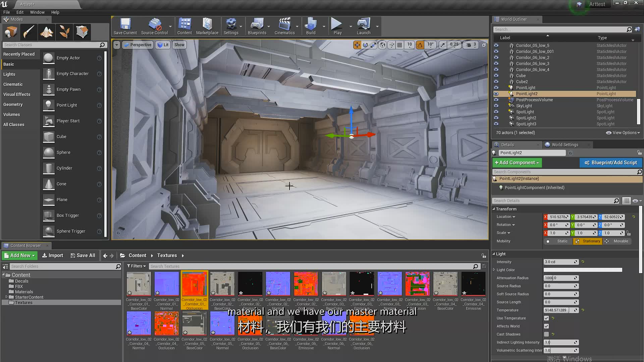Viewport: 644px width, 362px height.
Task: Select Foliage mode icon
Action: point(64,32)
